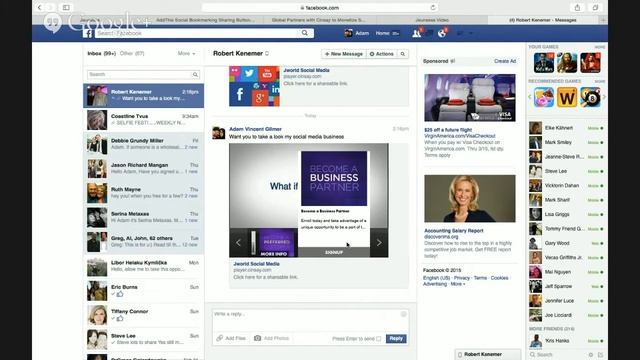Click MORE INFO in preview card
This screenshot has height=360, width=640.
273,254
